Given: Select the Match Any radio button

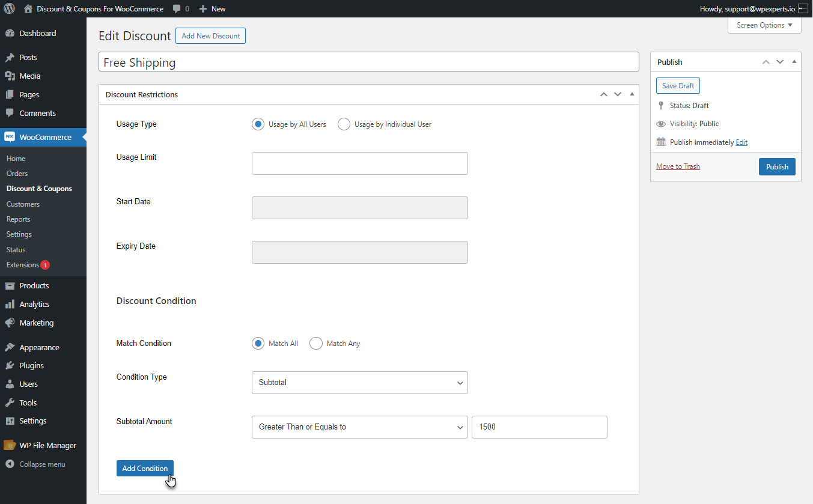Looking at the screenshot, I should pyautogui.click(x=316, y=344).
